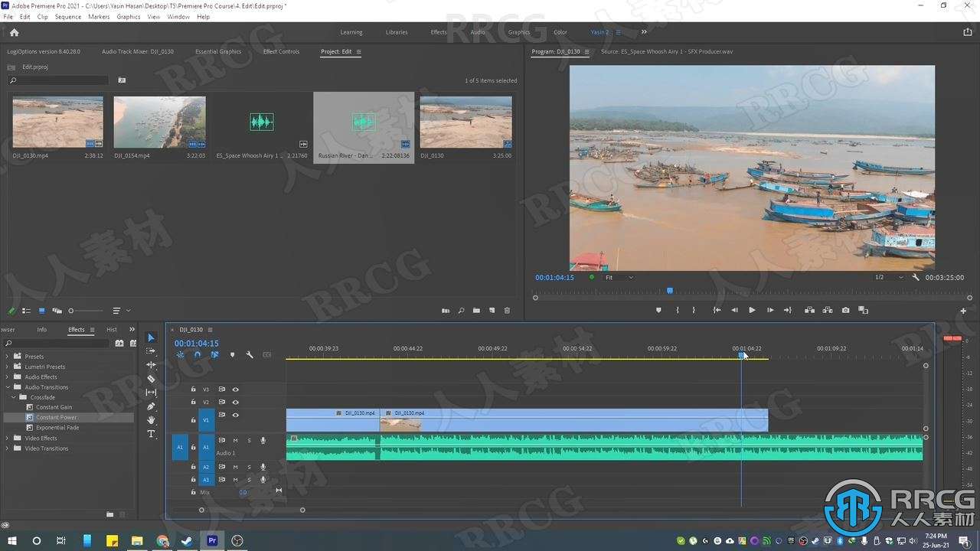The image size is (980, 551).
Task: Select the Ripple Edit tool
Action: tap(151, 365)
